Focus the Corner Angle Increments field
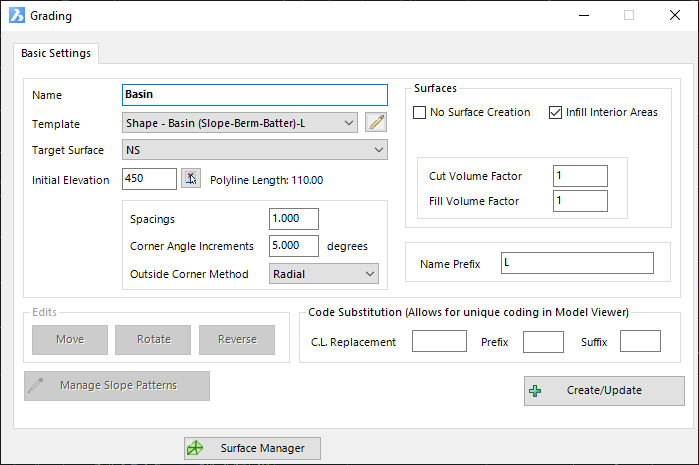 coord(293,246)
